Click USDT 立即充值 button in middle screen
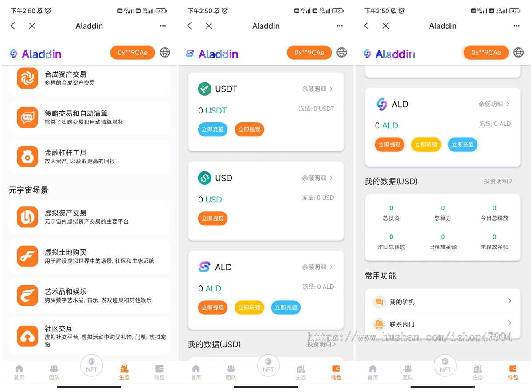532x392 pixels. (x=213, y=129)
